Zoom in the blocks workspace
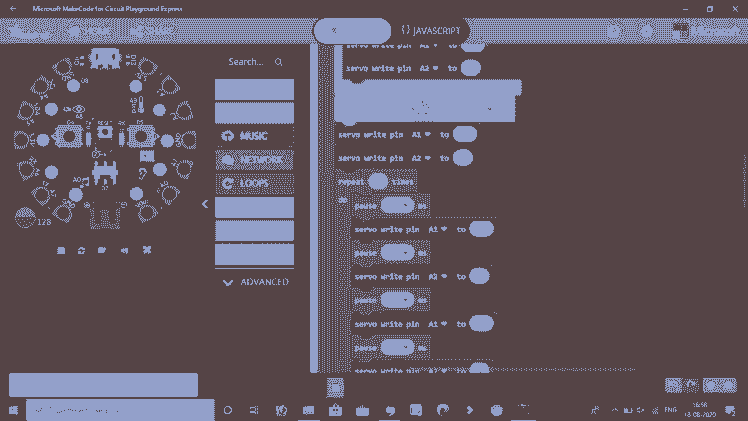This screenshot has width=748, height=421. [x=728, y=385]
